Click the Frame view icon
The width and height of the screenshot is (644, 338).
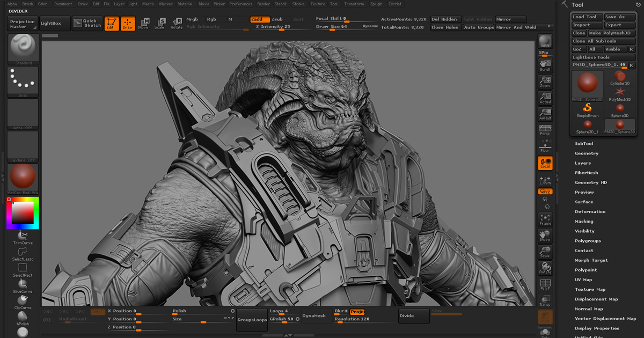[x=545, y=219]
